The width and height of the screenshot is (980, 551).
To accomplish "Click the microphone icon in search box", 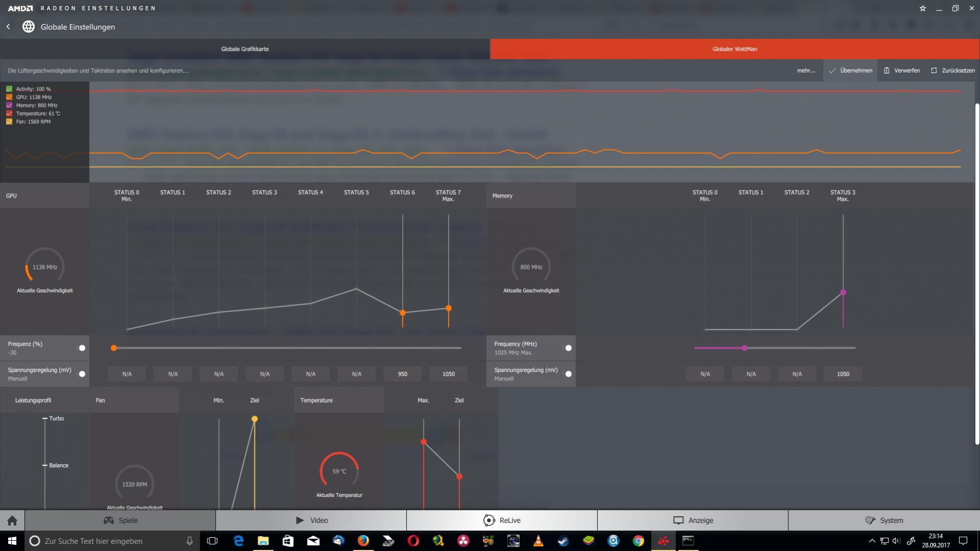I will [190, 541].
